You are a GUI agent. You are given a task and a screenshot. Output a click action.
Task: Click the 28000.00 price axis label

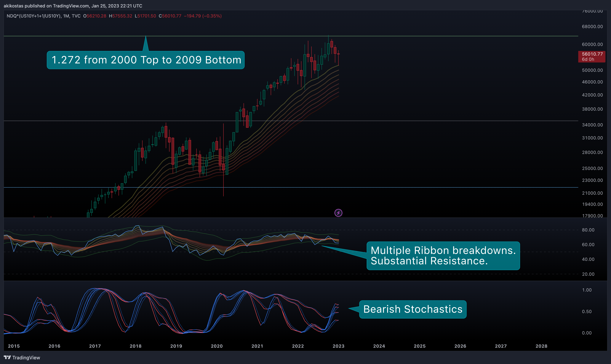[592, 152]
